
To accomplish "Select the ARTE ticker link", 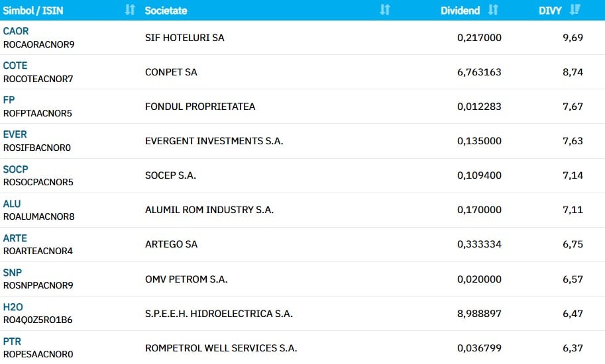I will (x=15, y=238).
